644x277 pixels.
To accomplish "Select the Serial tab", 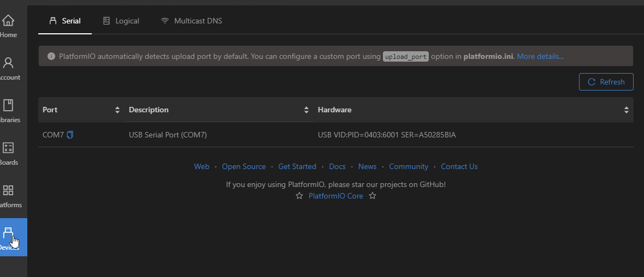I will coord(65,21).
